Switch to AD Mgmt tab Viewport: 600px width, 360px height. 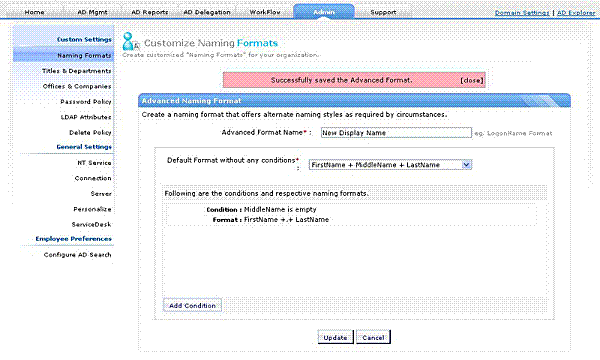pyautogui.click(x=92, y=12)
